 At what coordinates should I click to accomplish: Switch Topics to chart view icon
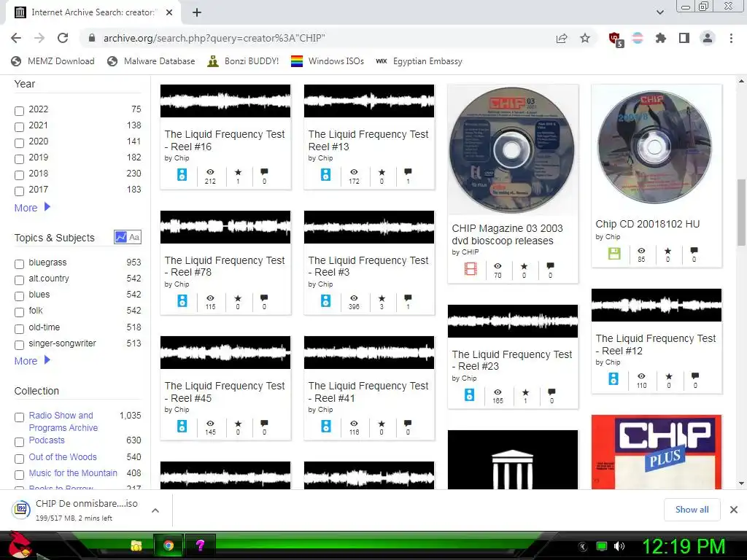[x=120, y=237]
